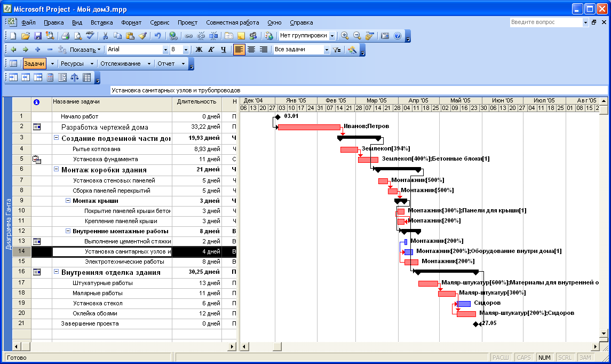This screenshot has height=364, width=611.
Task: Open the Файл menu
Action: [28, 22]
